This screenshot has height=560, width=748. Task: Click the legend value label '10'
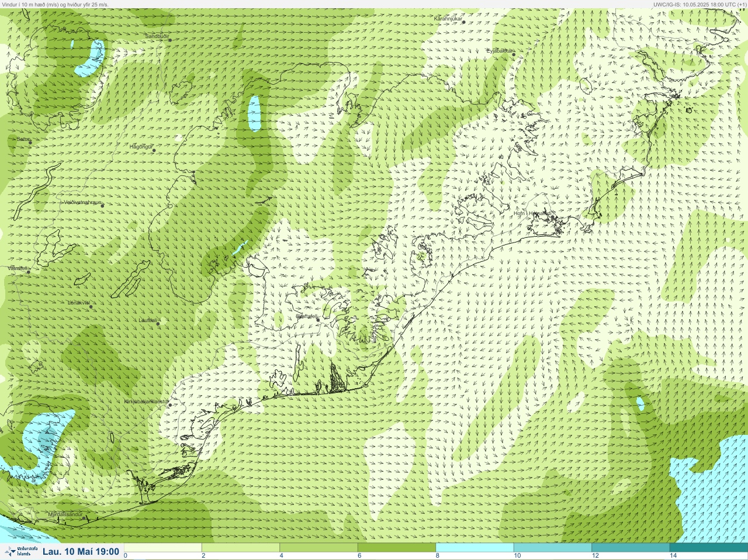point(517,556)
